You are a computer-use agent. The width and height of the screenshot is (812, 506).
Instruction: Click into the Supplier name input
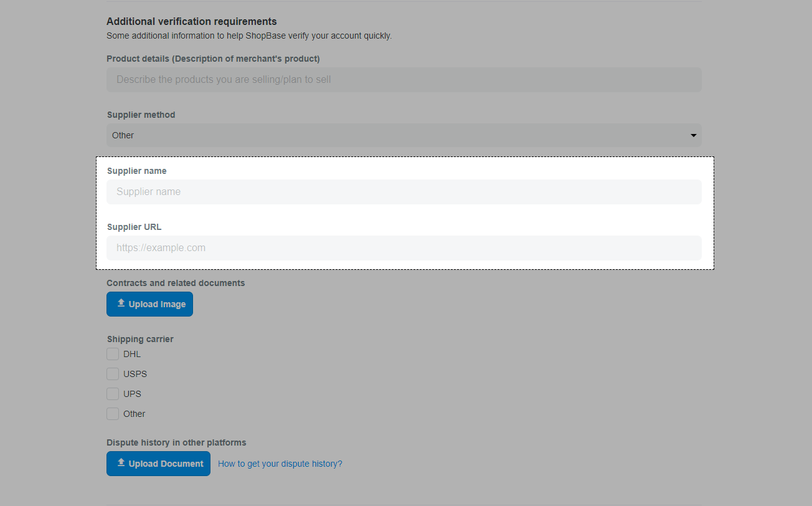tap(404, 192)
